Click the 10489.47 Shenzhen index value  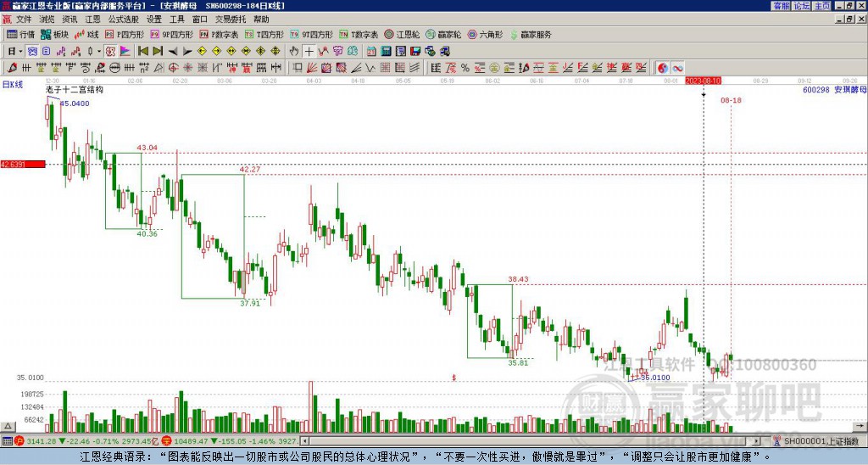(x=192, y=441)
